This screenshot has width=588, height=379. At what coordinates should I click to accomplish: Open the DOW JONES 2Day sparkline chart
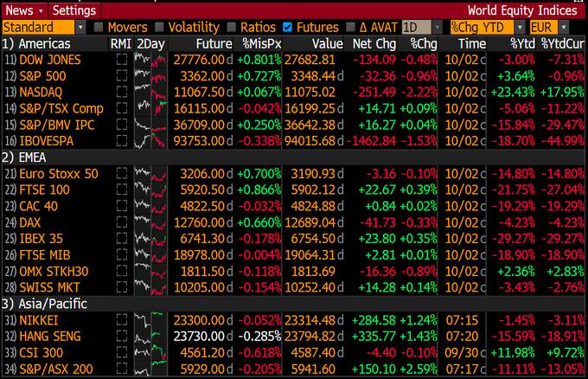click(x=150, y=60)
